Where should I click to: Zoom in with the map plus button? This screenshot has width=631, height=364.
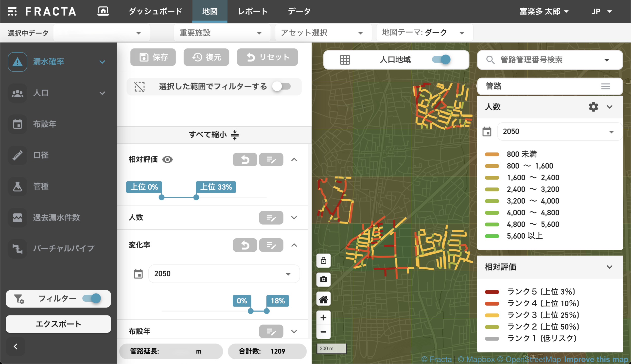[x=323, y=317]
